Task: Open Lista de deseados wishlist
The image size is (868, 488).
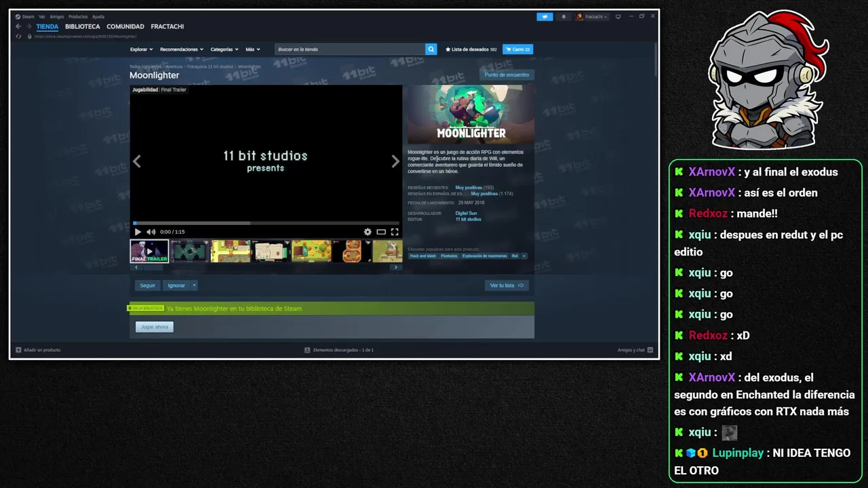Action: pyautogui.click(x=471, y=49)
